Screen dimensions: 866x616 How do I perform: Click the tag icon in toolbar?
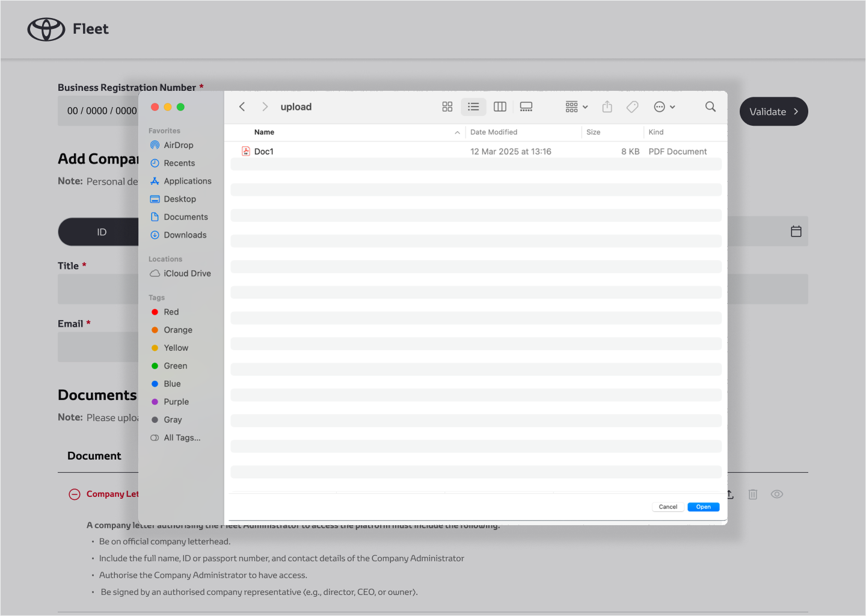633,106
